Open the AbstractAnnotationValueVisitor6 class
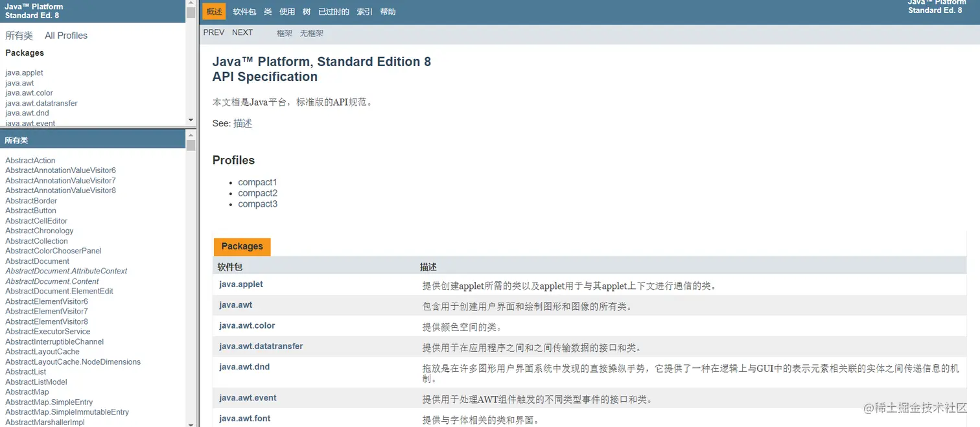Viewport: 980px width, 427px height. 60,170
